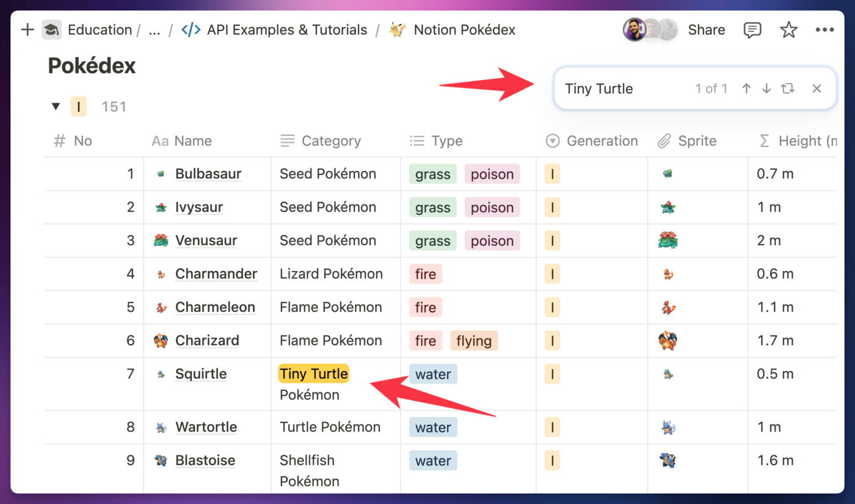Go to next search match arrow
855x504 pixels.
click(x=766, y=88)
